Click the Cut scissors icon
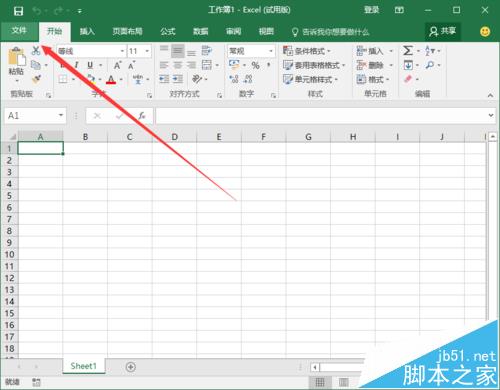Image resolution: width=500 pixels, height=390 pixels. [x=36, y=50]
